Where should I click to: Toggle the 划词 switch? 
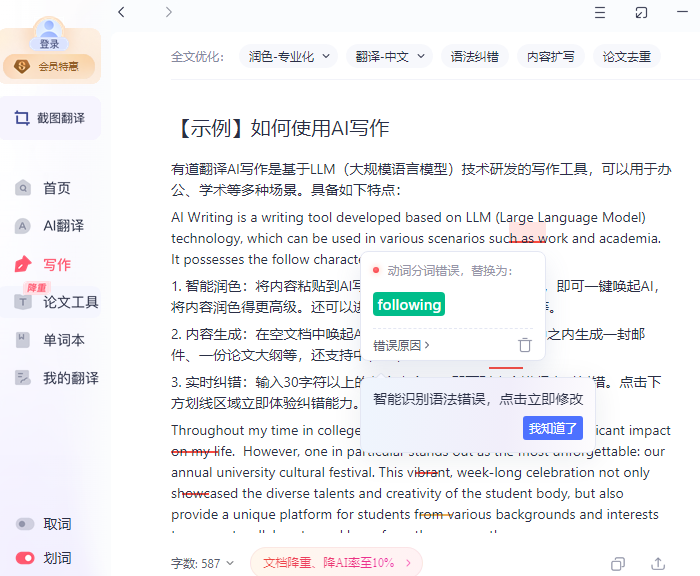click(x=25, y=558)
